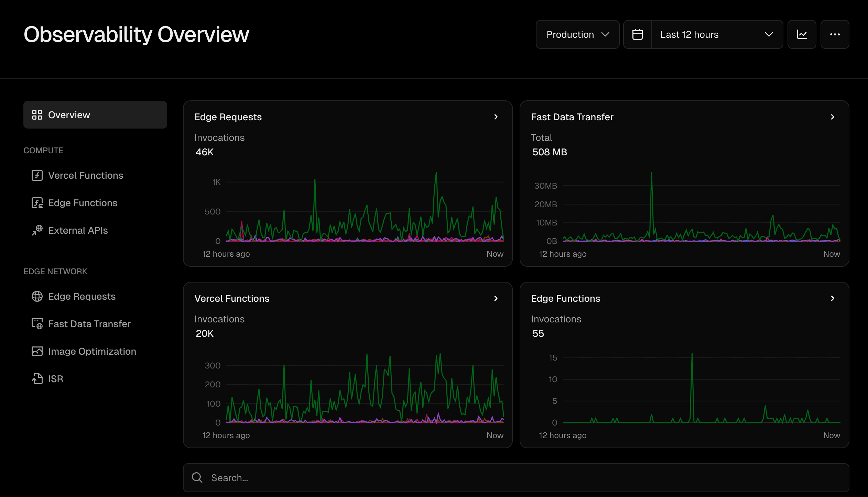This screenshot has height=497, width=868.
Task: Click the Edge Functions sidebar icon
Action: [37, 203]
